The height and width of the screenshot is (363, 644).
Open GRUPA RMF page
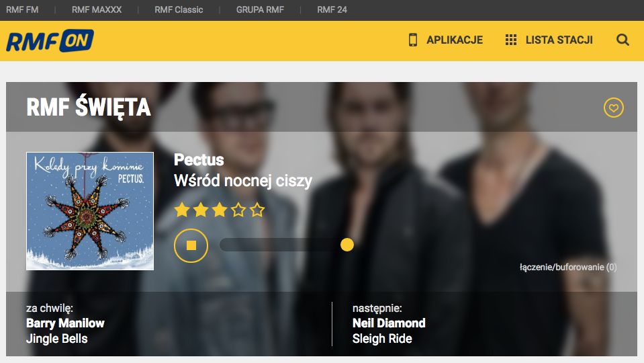[x=260, y=10]
